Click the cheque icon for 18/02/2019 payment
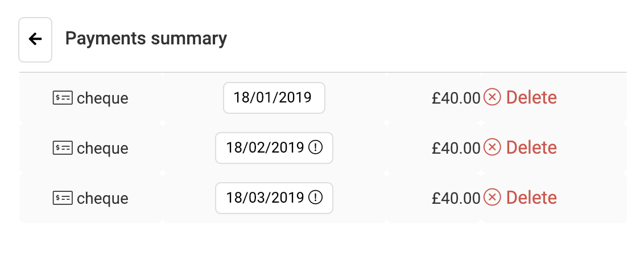This screenshot has width=644, height=263. (63, 148)
